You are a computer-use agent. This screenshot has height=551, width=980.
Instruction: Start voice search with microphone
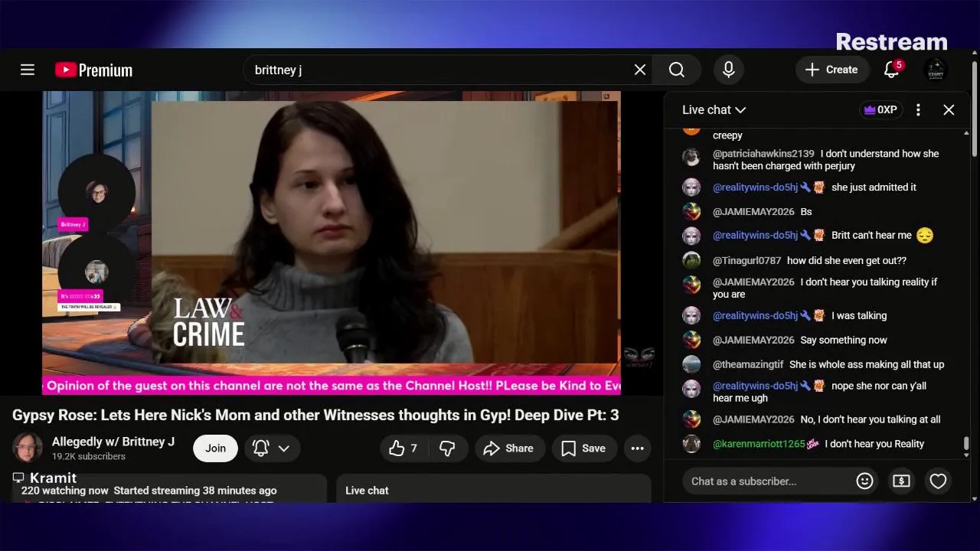(x=729, y=70)
